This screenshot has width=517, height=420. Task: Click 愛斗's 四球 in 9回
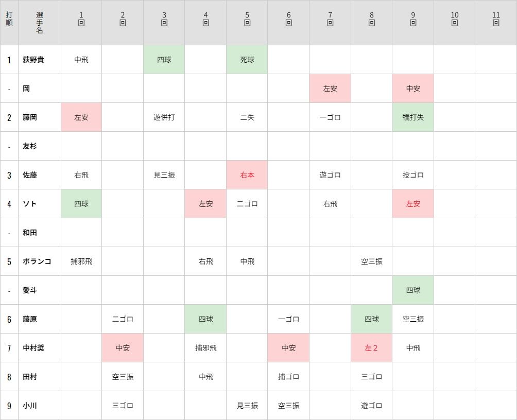click(x=413, y=290)
